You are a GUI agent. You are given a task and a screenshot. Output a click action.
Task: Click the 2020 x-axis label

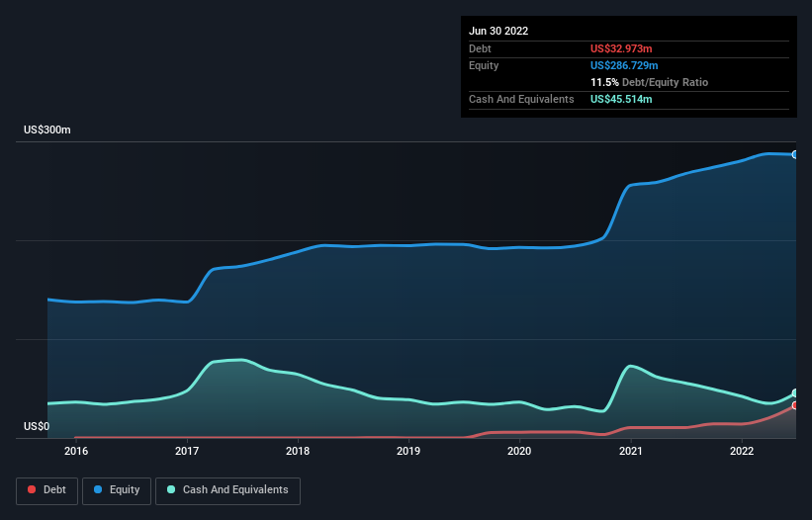click(519, 451)
